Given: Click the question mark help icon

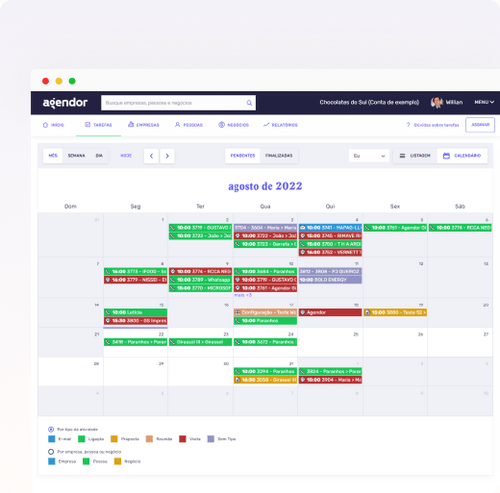Looking at the screenshot, I should [408, 125].
